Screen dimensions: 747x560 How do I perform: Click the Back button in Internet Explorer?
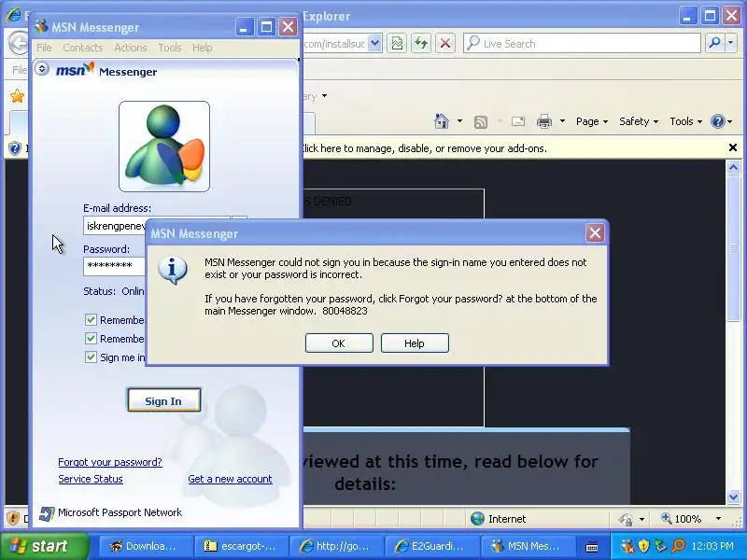(18, 43)
